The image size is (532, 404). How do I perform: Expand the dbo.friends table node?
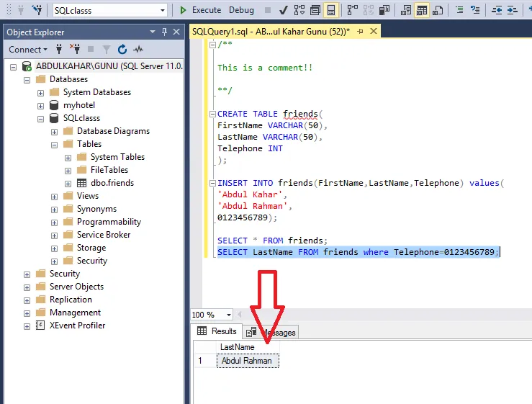[68, 184]
